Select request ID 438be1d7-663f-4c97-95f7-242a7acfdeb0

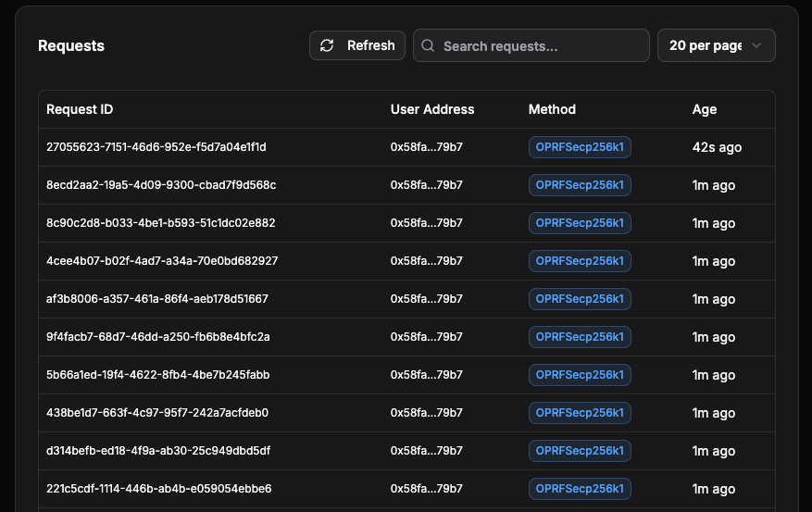[x=157, y=413]
